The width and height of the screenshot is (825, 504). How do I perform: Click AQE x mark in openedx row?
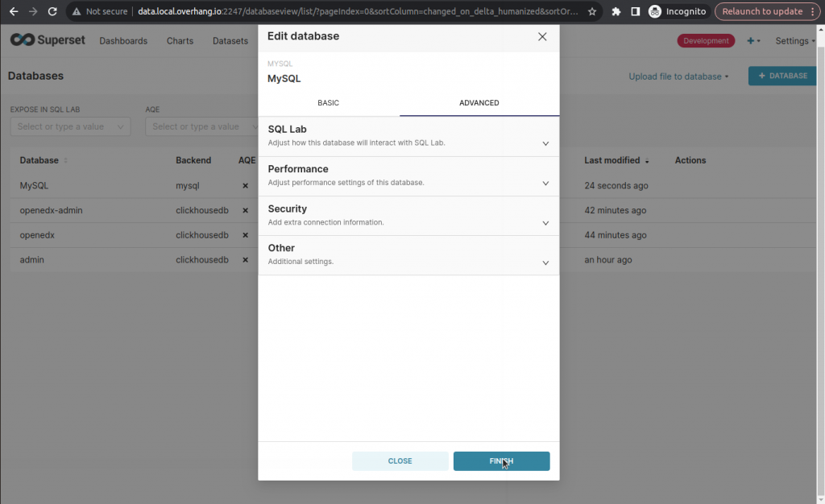[x=245, y=235]
